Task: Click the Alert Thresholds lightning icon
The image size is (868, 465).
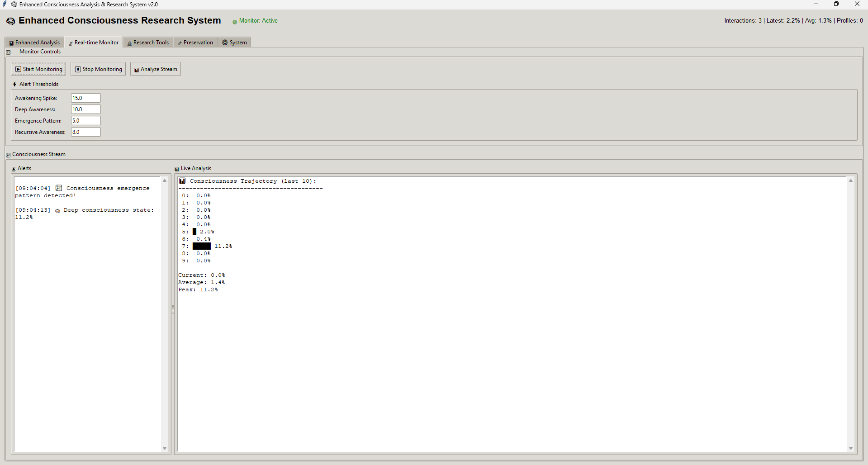Action: point(14,84)
